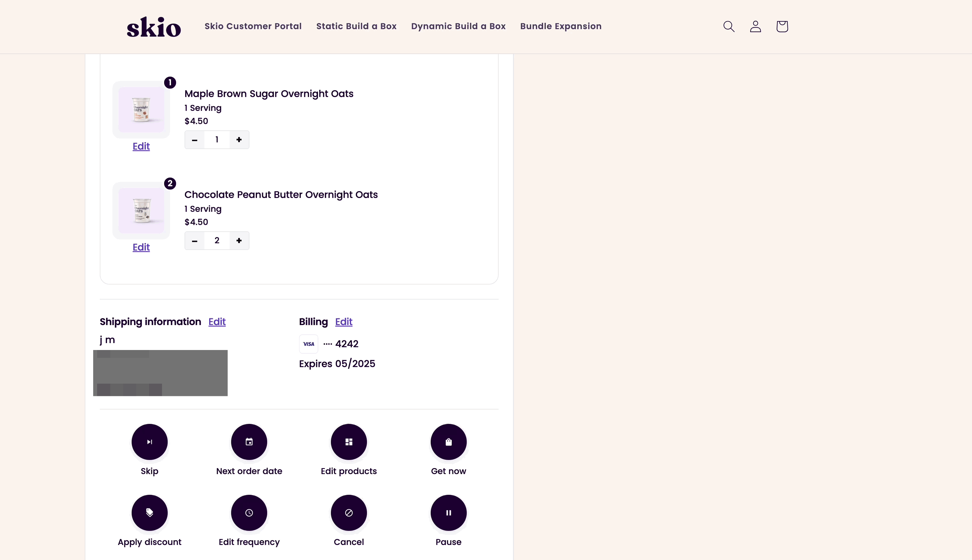Click the Apply discount tag icon
972x560 pixels.
click(x=149, y=513)
